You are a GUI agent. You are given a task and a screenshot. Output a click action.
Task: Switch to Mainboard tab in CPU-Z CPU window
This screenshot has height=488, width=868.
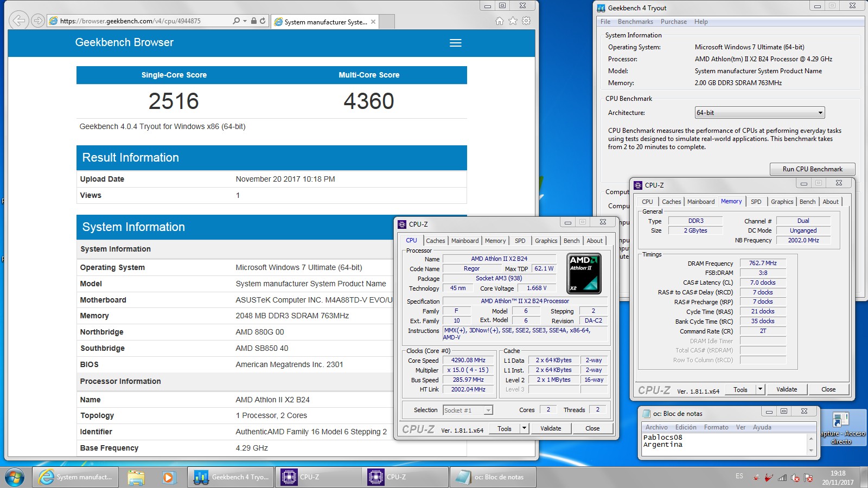tap(465, 241)
